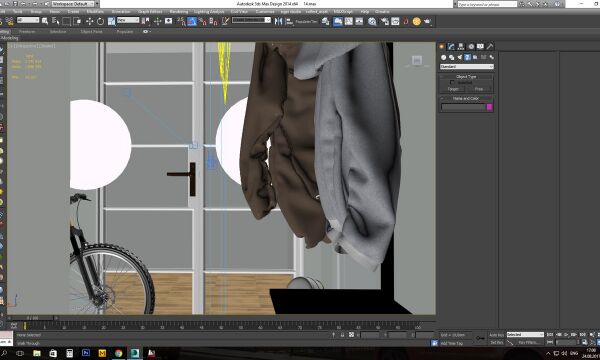Open the Standard camera type dropdown
This screenshot has height=360, width=600.
[x=467, y=67]
